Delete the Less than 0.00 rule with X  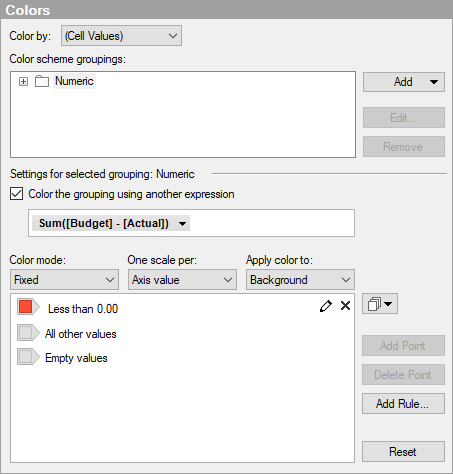(x=345, y=306)
